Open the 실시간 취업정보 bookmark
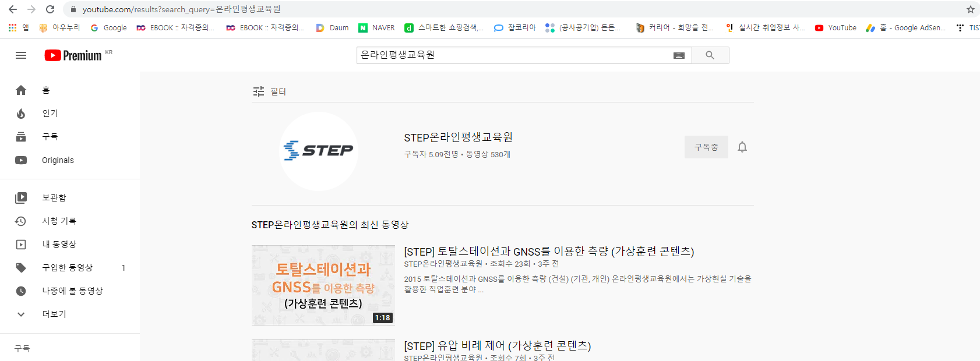 pyautogui.click(x=765, y=27)
